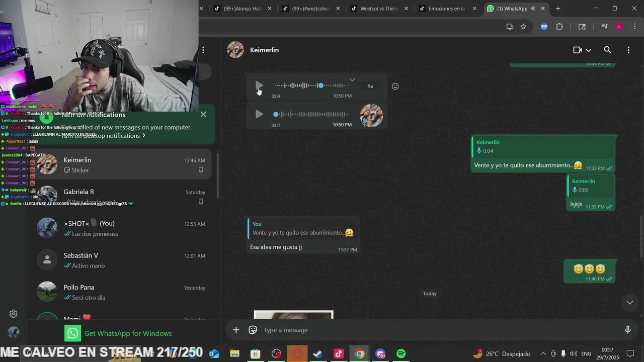Image resolution: width=644 pixels, height=362 pixels.
Task: Open the Extensions puzzle icon
Action: (559, 27)
